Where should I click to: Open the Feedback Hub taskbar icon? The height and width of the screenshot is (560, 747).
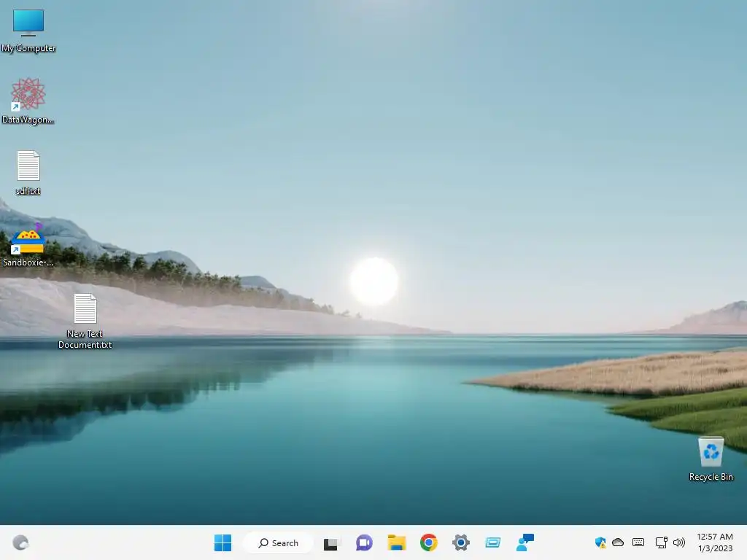pyautogui.click(x=525, y=542)
